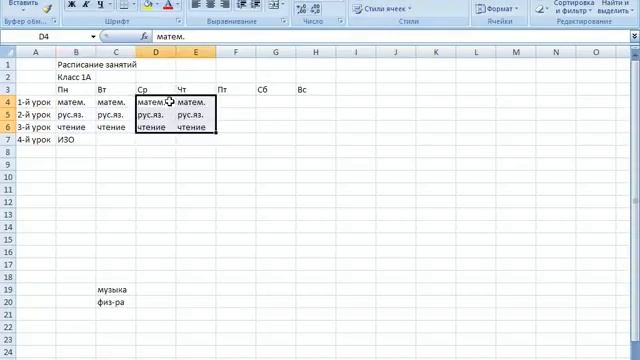
Task: Open font color dropdown arrow
Action: pyautogui.click(x=178, y=5)
